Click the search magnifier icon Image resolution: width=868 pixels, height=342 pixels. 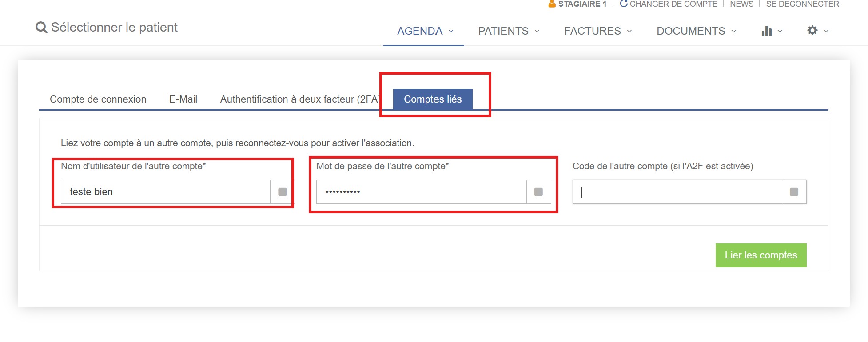[x=41, y=28]
